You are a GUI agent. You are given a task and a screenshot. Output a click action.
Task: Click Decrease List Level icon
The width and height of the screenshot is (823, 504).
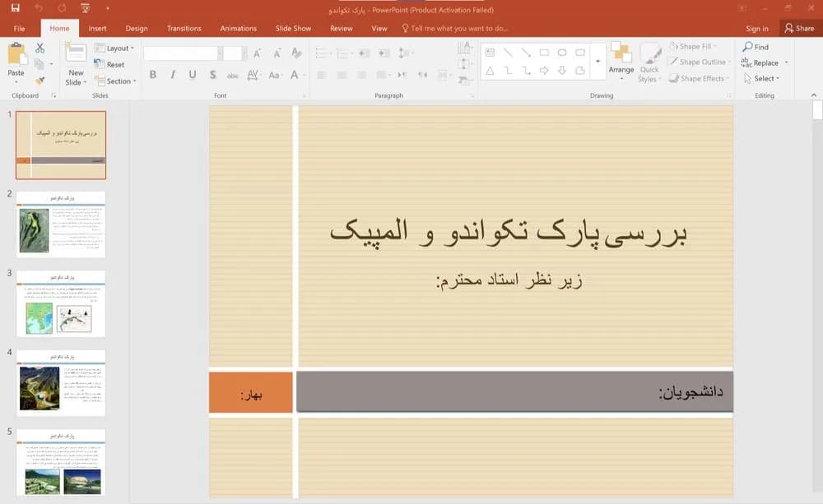pos(365,53)
